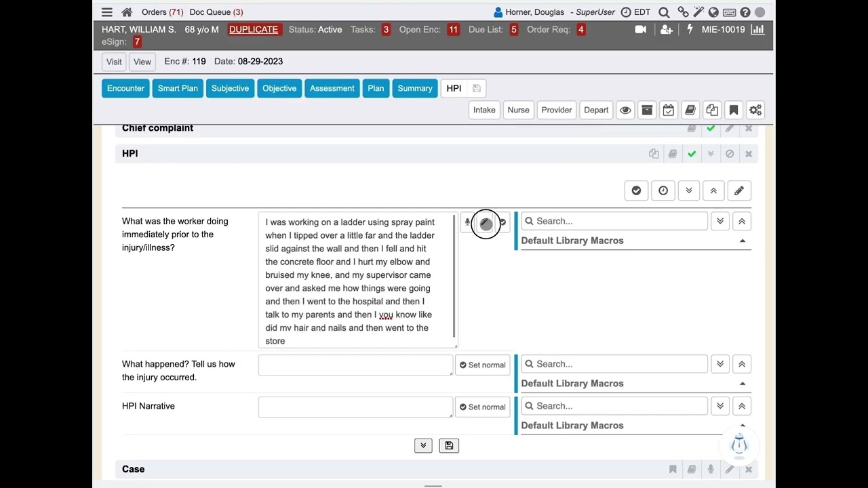Click the bookmark icon in encounter toolbar
This screenshot has height=488, width=868.
click(x=734, y=110)
